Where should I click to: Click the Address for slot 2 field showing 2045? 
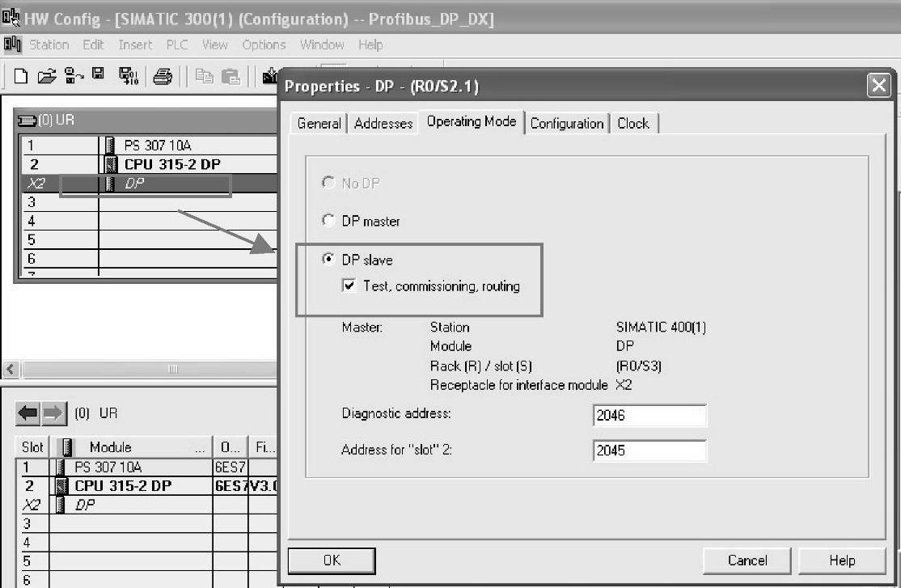pos(649,450)
